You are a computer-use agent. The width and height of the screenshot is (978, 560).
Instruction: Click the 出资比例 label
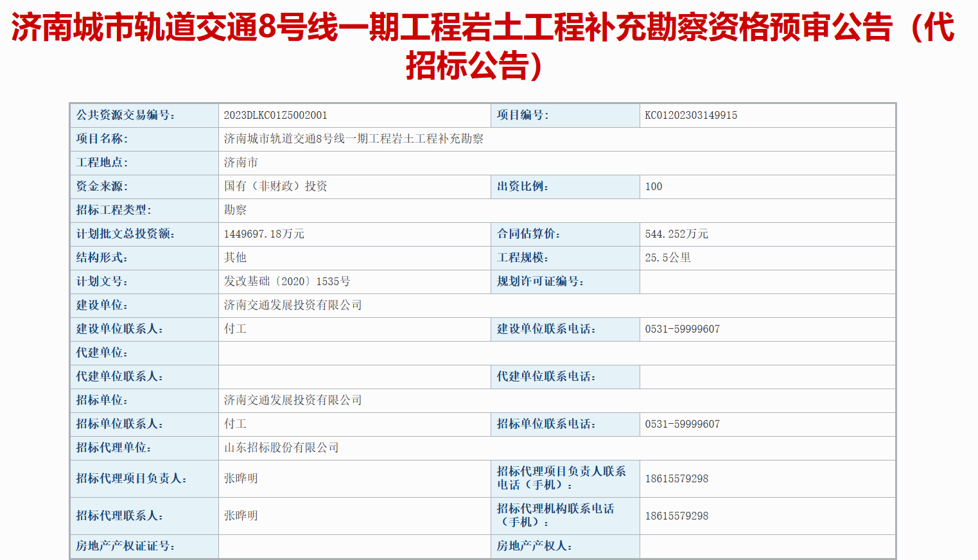[523, 186]
